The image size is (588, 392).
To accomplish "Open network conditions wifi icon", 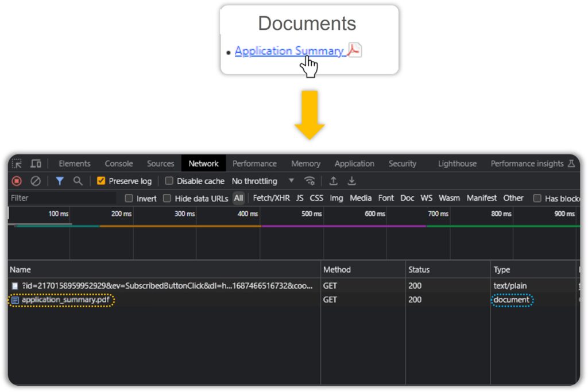I will point(310,181).
